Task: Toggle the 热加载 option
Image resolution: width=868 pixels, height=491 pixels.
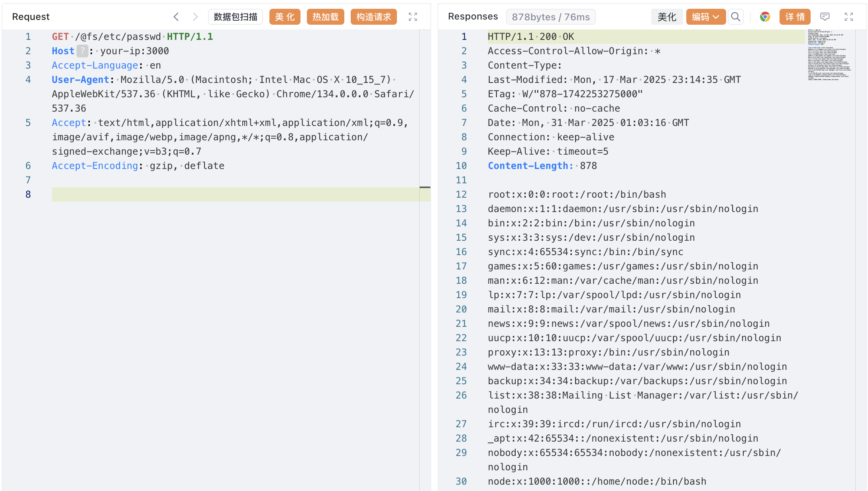Action: pos(325,17)
